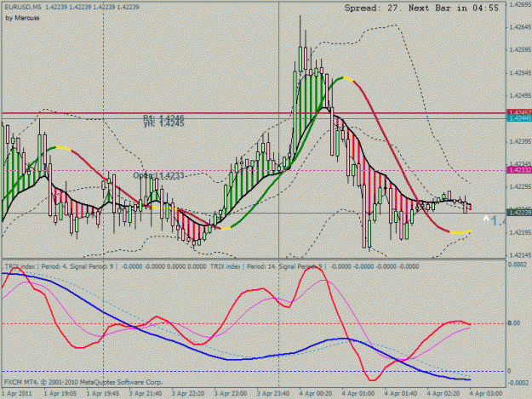Click the 1.42495 price scale label
The width and height of the screenshot is (532, 399).
[520, 95]
